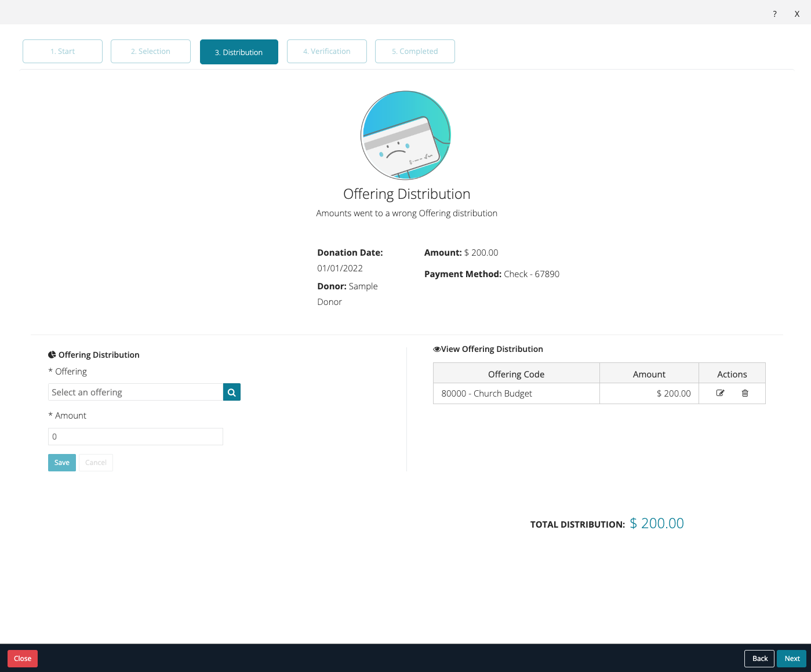Save the new offering distribution
This screenshot has width=811, height=672.
coord(61,462)
